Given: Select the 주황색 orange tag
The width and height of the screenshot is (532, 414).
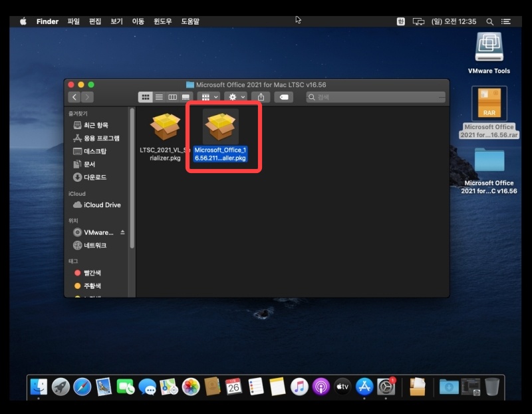Looking at the screenshot, I should point(88,286).
